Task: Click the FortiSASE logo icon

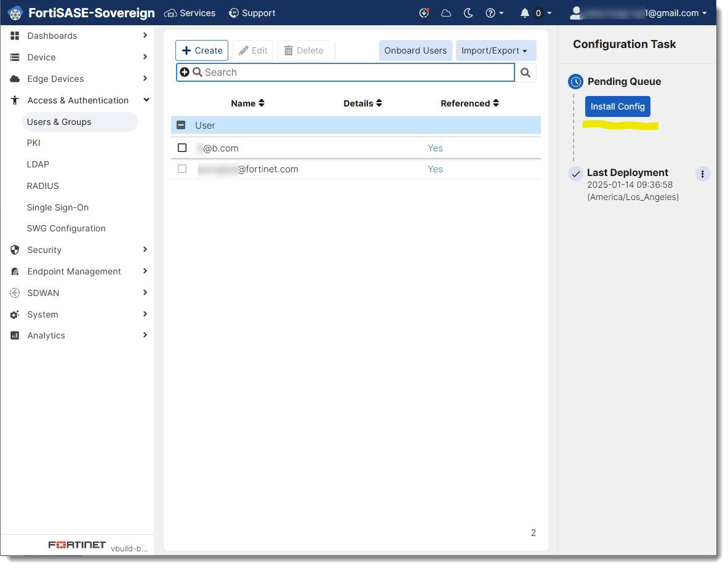Action: [15, 13]
